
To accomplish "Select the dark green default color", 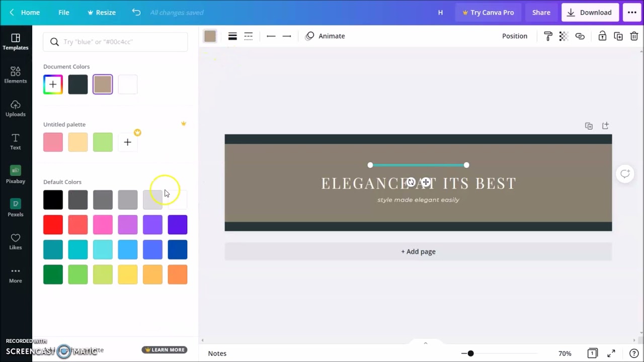I will point(53,275).
